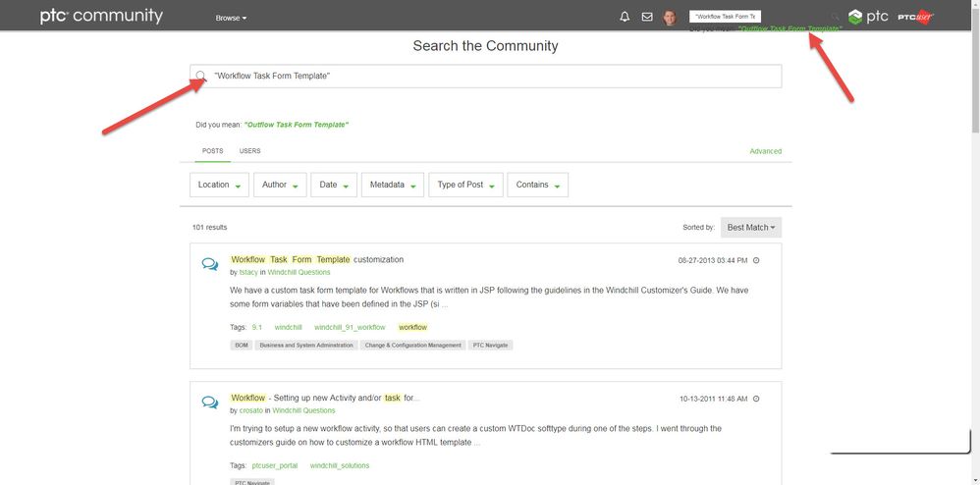This screenshot has width=980, height=485.
Task: Click suggested Outflow Task Form Template link
Action: click(297, 125)
